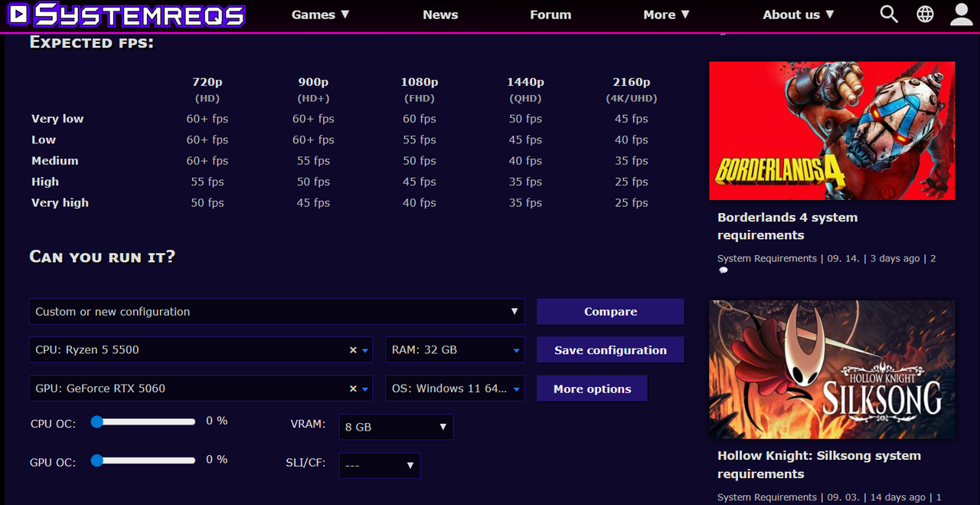Image resolution: width=980 pixels, height=505 pixels.
Task: Open the Custom or new configuration dropdown
Action: 277,312
